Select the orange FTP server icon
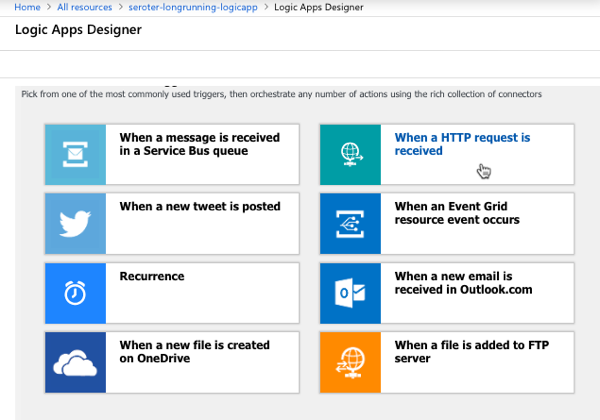 (349, 362)
